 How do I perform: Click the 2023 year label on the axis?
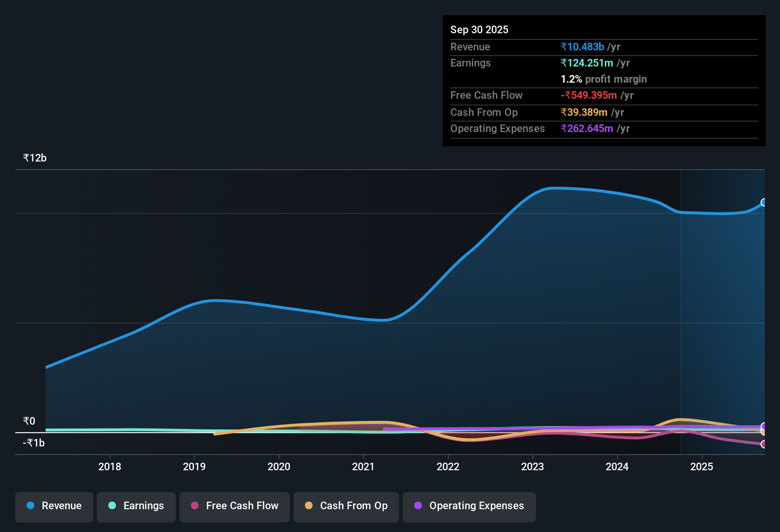533,467
